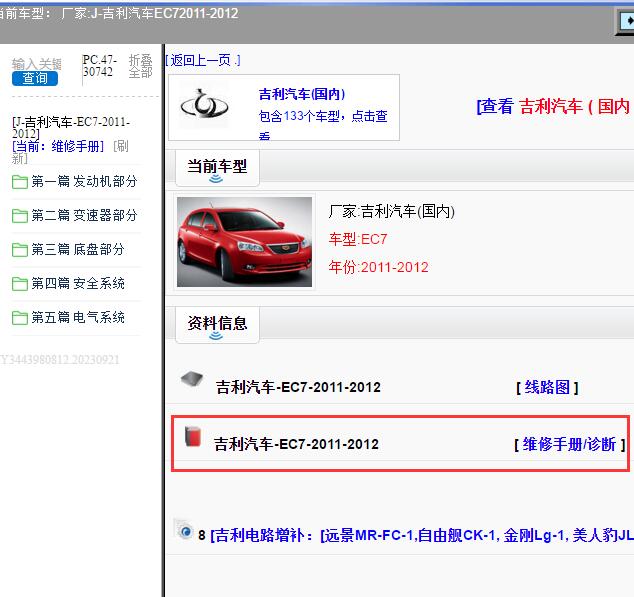Expand 第一篇 发动机部分 tree item
Image resolution: width=634 pixels, height=597 pixels.
coord(84,181)
